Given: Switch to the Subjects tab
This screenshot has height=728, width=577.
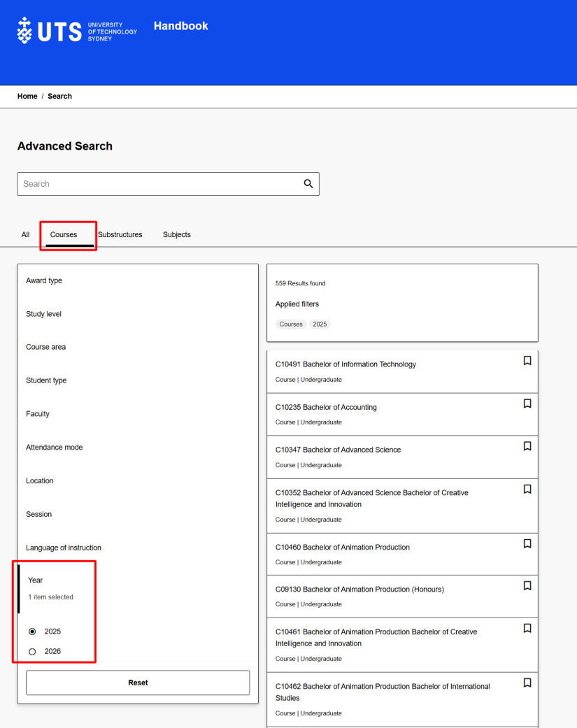Looking at the screenshot, I should click(176, 234).
